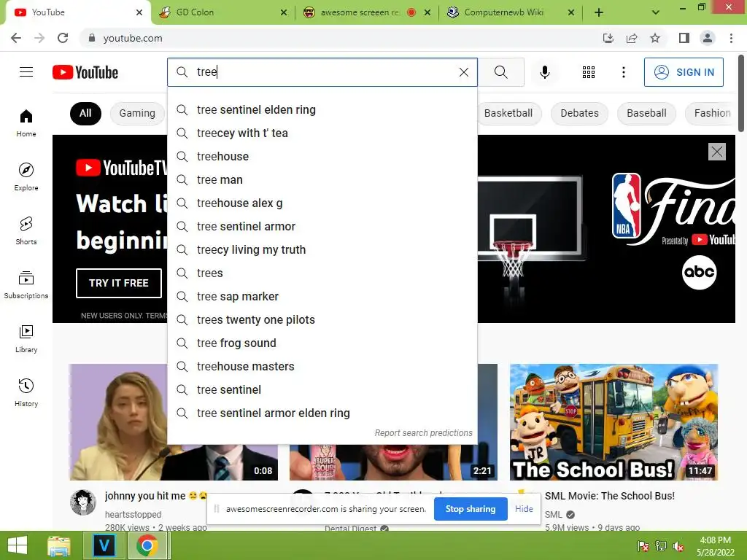Open Chrome three-dot menu
Screen dimensions: 747x560
pyautogui.click(x=731, y=38)
